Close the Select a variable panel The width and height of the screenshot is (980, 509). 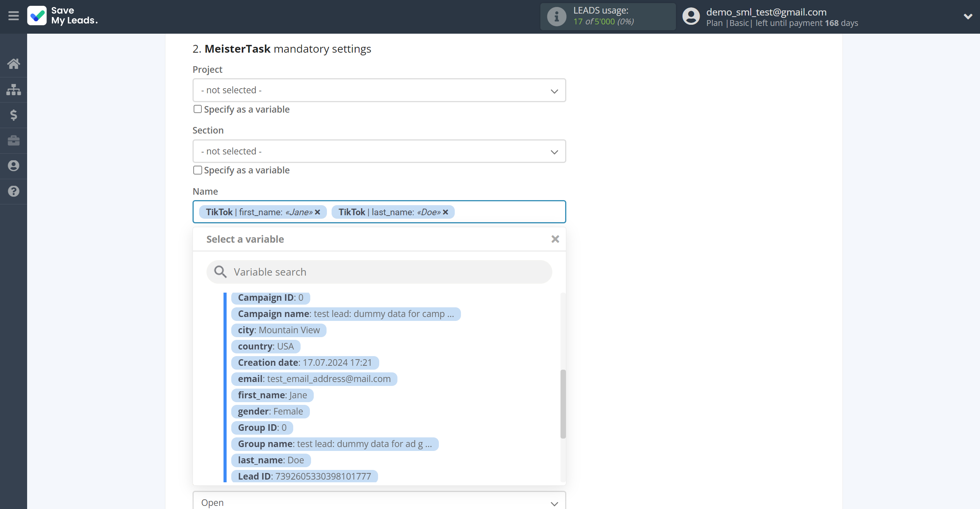(x=555, y=239)
